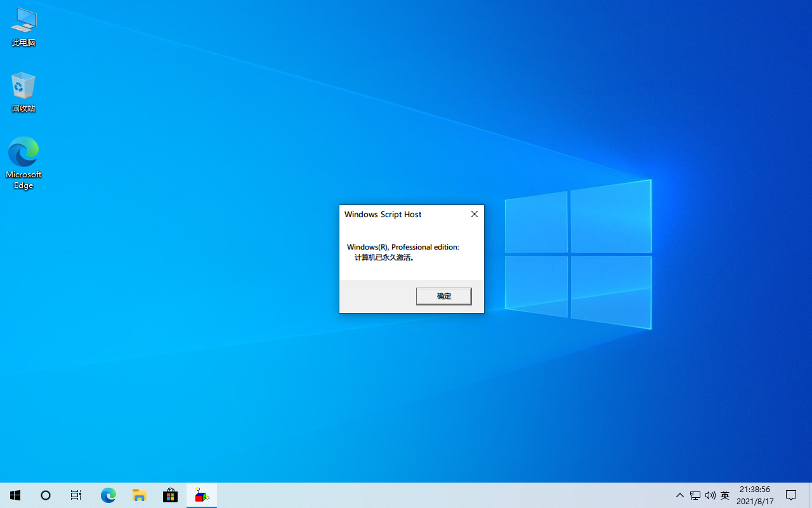Open Task View in the taskbar

point(76,495)
